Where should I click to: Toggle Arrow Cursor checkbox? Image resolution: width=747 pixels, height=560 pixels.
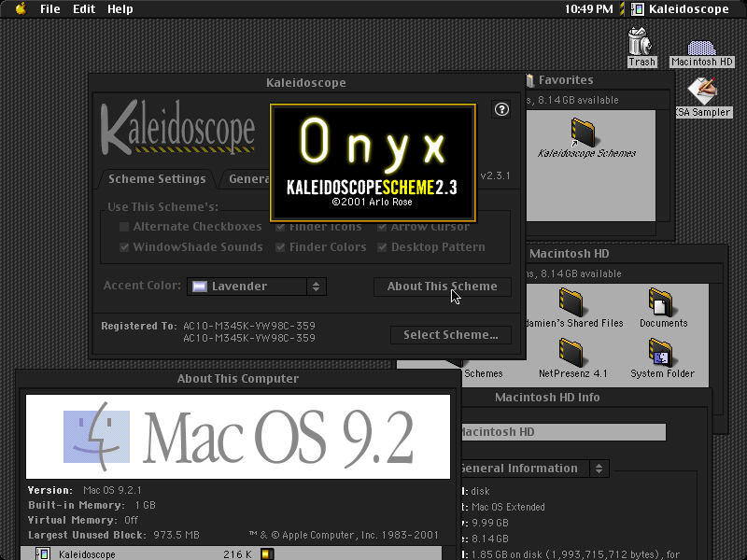point(382,227)
